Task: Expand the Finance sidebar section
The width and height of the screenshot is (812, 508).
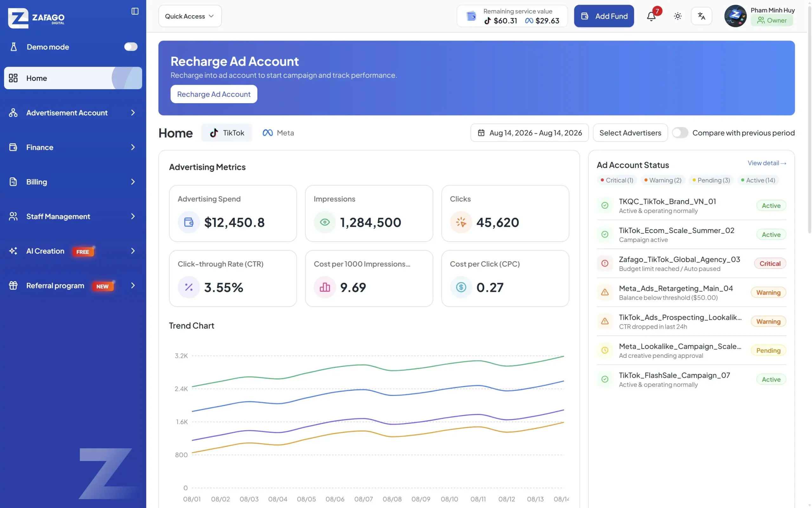Action: point(73,147)
